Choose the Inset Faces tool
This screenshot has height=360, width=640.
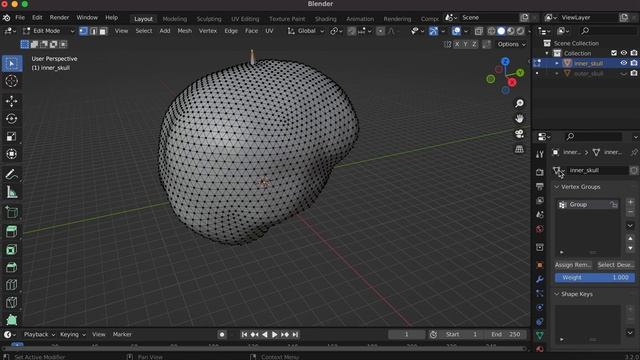pyautogui.click(x=12, y=250)
